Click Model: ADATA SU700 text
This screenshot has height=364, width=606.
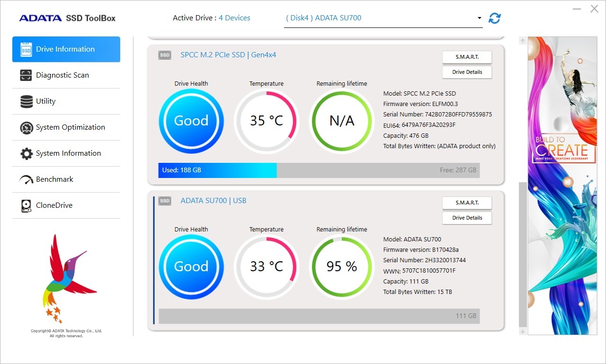[x=412, y=240]
